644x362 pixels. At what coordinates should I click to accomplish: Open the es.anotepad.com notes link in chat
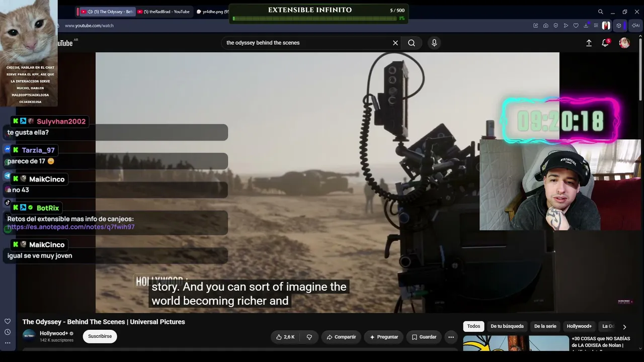(71, 227)
